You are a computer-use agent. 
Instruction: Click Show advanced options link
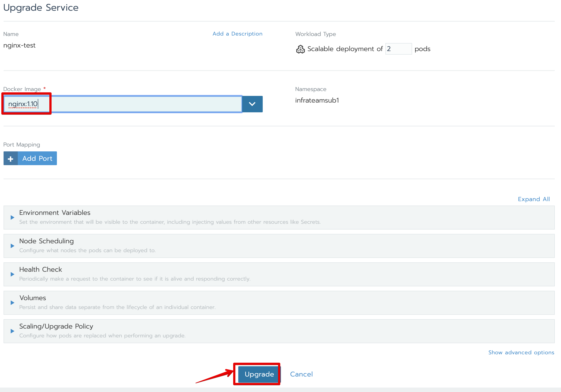click(x=521, y=352)
